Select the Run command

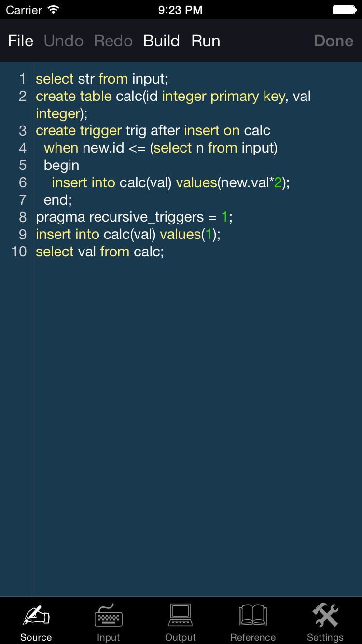coord(206,41)
